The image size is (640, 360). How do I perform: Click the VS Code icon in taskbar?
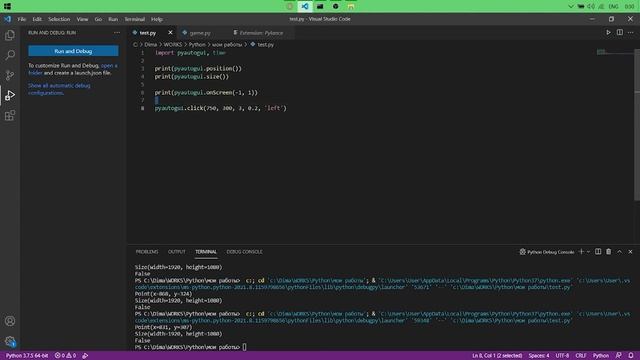click(305, 6)
